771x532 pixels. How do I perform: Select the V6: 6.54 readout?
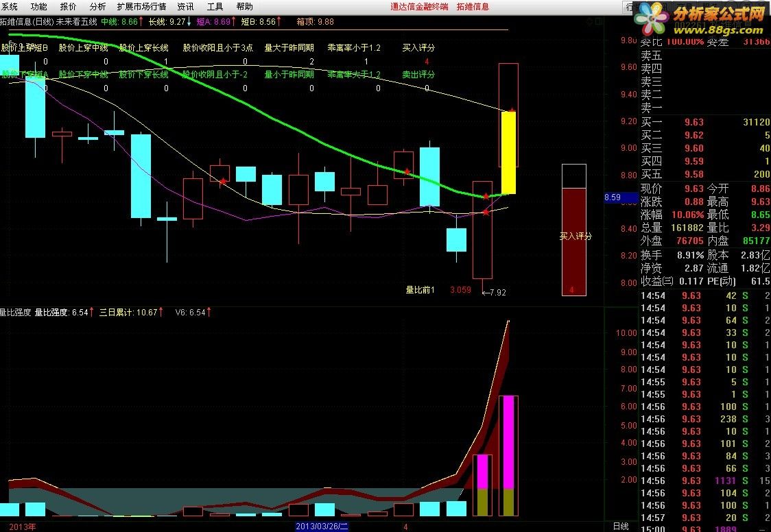point(193,313)
